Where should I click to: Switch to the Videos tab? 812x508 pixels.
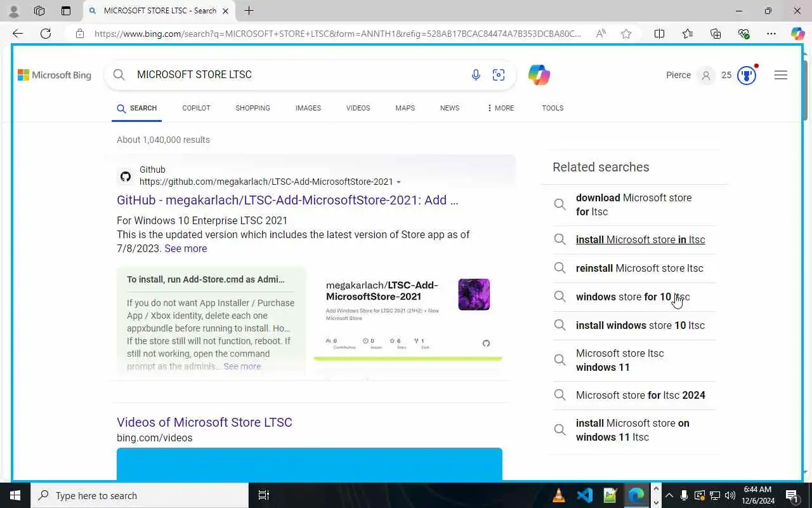[x=358, y=108]
